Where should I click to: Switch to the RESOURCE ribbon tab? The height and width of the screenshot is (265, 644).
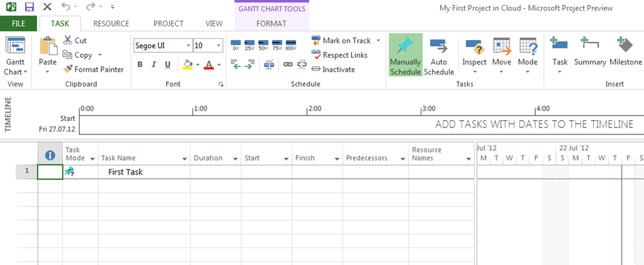pos(111,24)
